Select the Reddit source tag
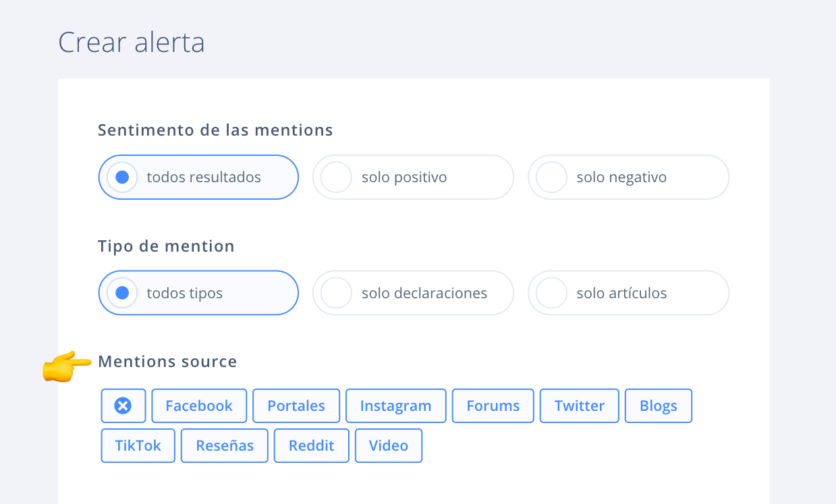The image size is (836, 504). pyautogui.click(x=312, y=445)
